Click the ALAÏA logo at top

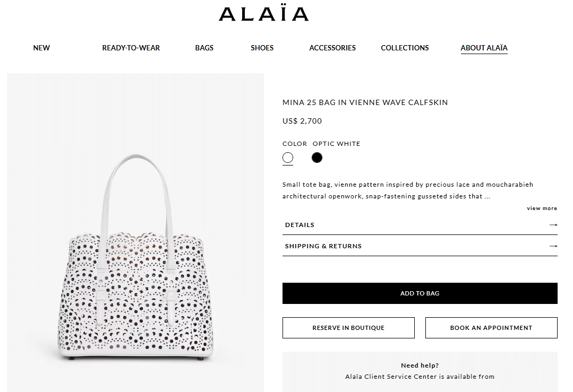point(263,14)
